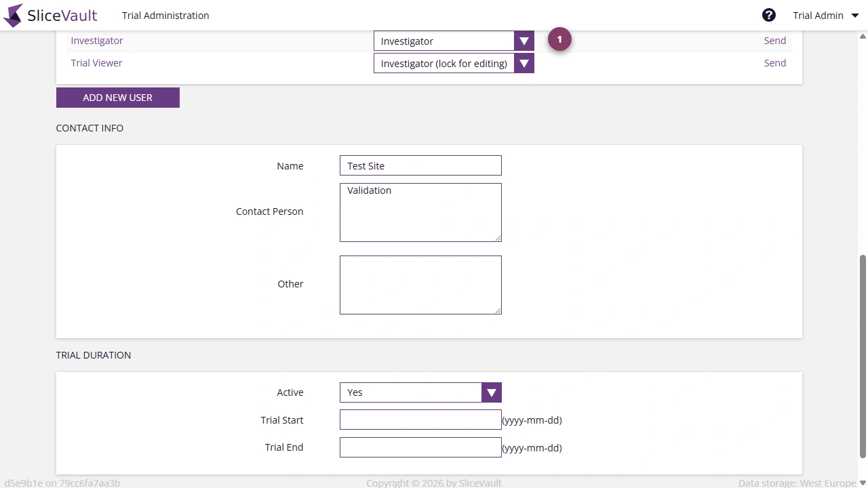Click the Trial Start date field
This screenshot has height=488, width=868.
420,420
